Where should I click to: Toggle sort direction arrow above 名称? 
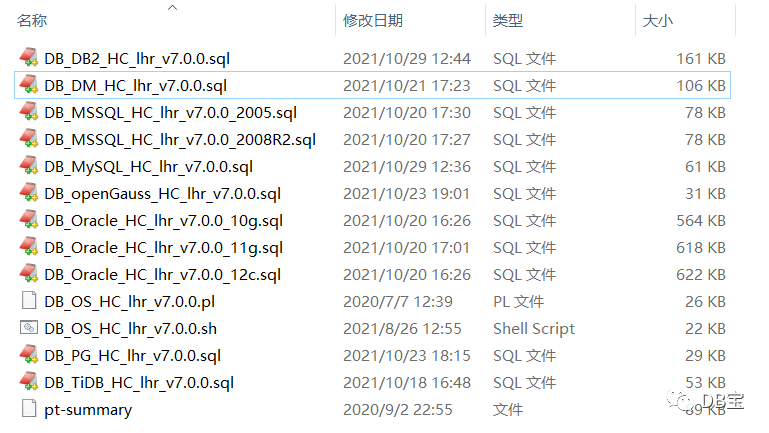coord(172,7)
